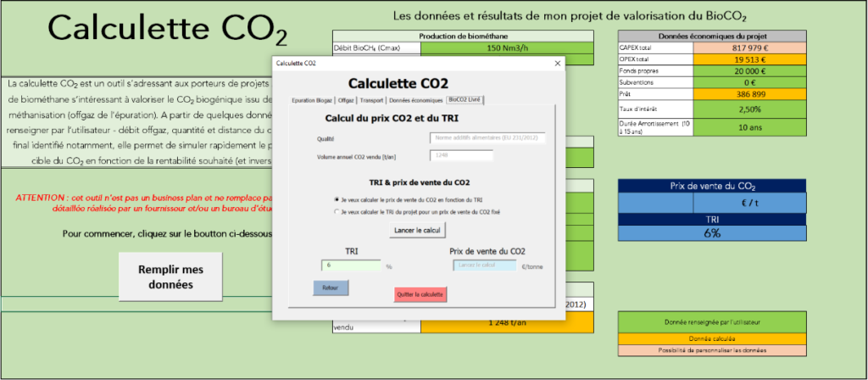Click the blue TRI 6% result cell
This screenshot has height=380, width=868.
click(712, 233)
